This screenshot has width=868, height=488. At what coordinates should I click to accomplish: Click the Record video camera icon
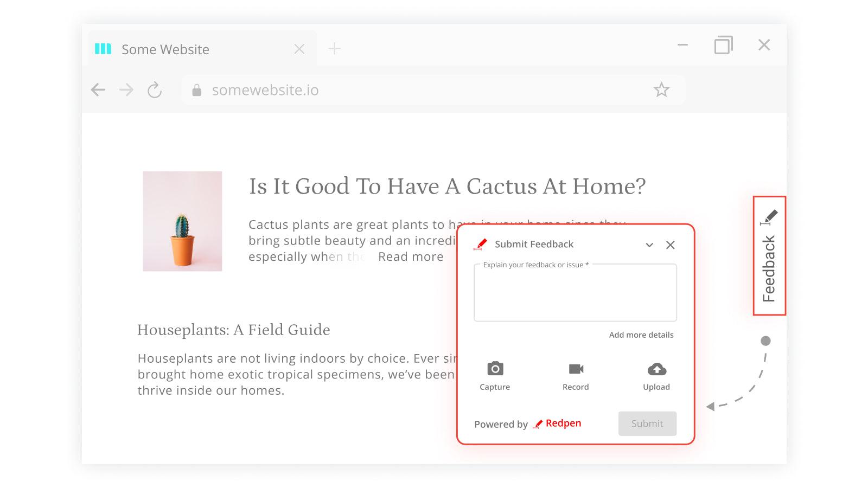tap(576, 369)
